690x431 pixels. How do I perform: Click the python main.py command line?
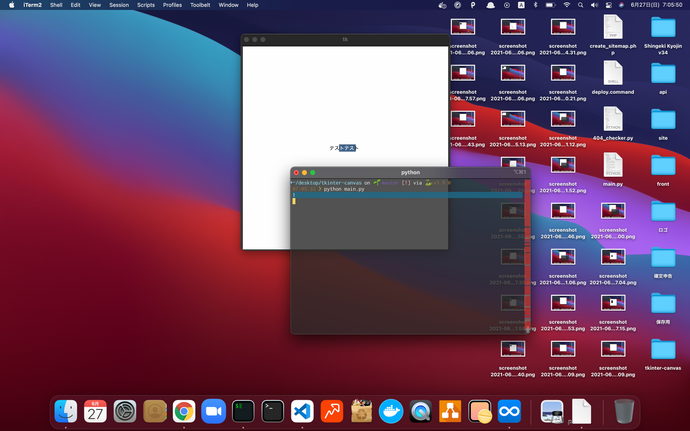pyautogui.click(x=344, y=189)
